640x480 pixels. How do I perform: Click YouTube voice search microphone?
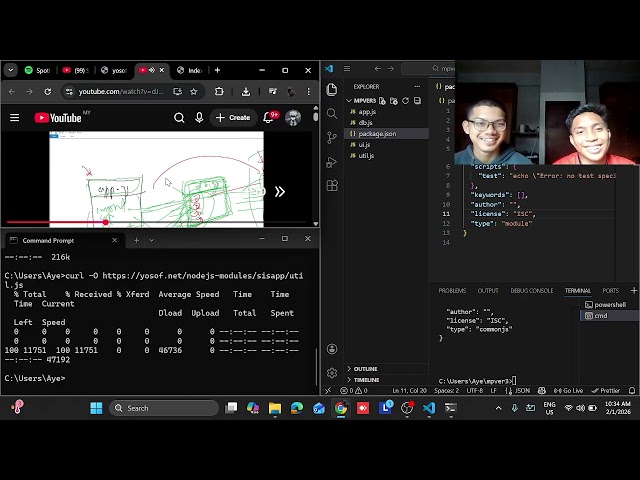199,117
